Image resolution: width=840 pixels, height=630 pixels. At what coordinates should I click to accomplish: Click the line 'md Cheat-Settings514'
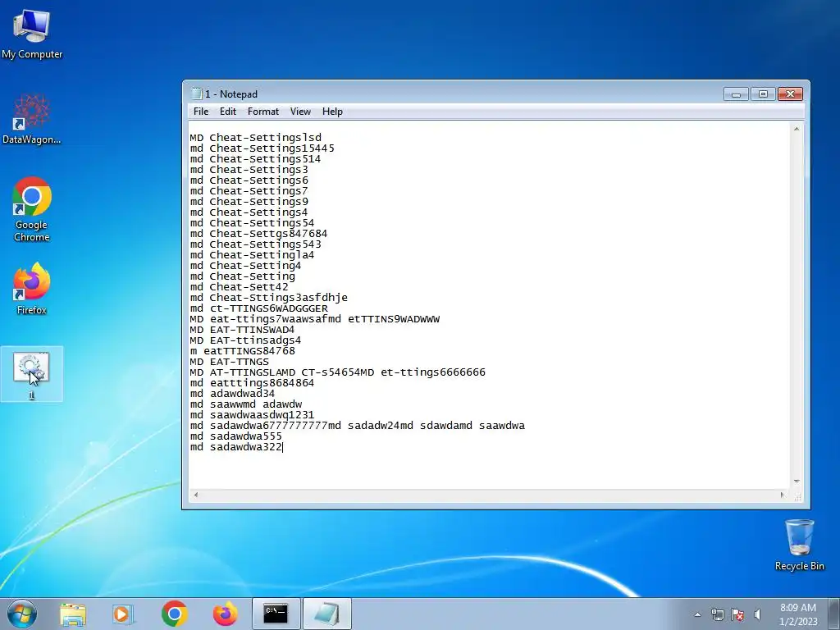click(x=256, y=159)
